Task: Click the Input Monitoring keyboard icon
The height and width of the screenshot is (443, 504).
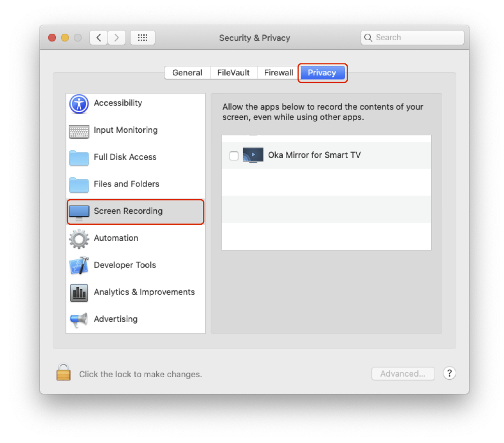Action: pos(79,130)
